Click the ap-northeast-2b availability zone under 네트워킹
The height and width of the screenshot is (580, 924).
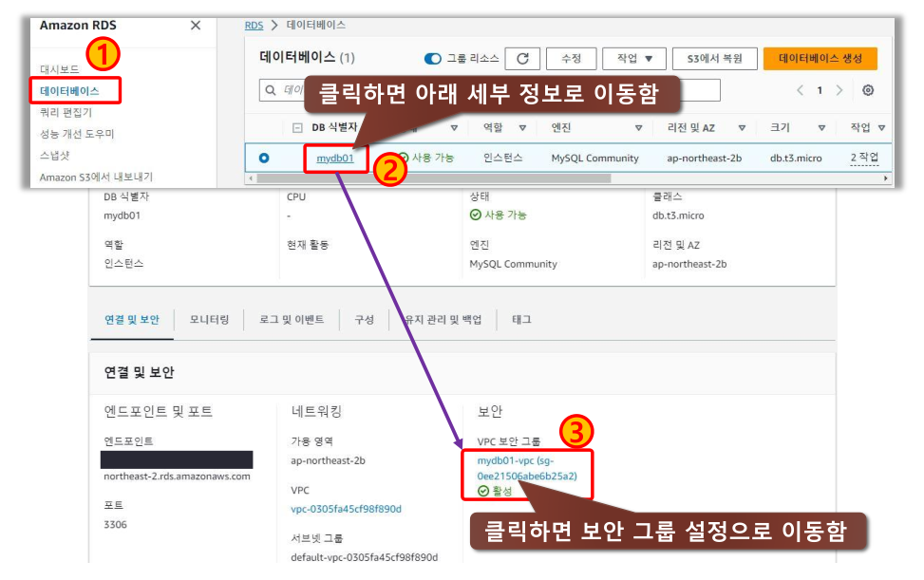[x=328, y=460]
